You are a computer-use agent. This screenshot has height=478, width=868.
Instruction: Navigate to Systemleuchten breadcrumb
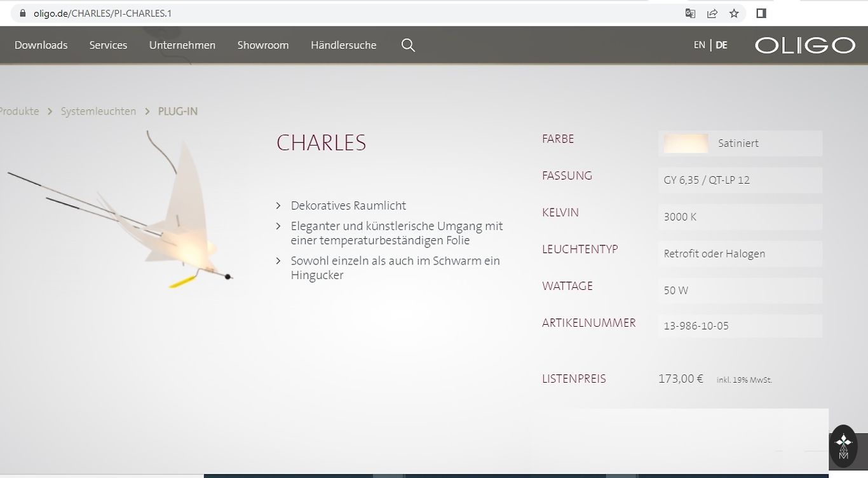[x=98, y=111]
